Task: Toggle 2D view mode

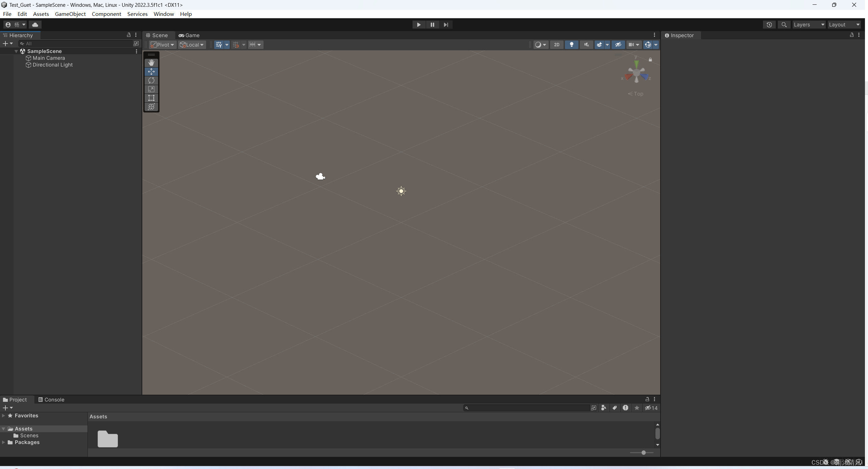Action: 556,45
